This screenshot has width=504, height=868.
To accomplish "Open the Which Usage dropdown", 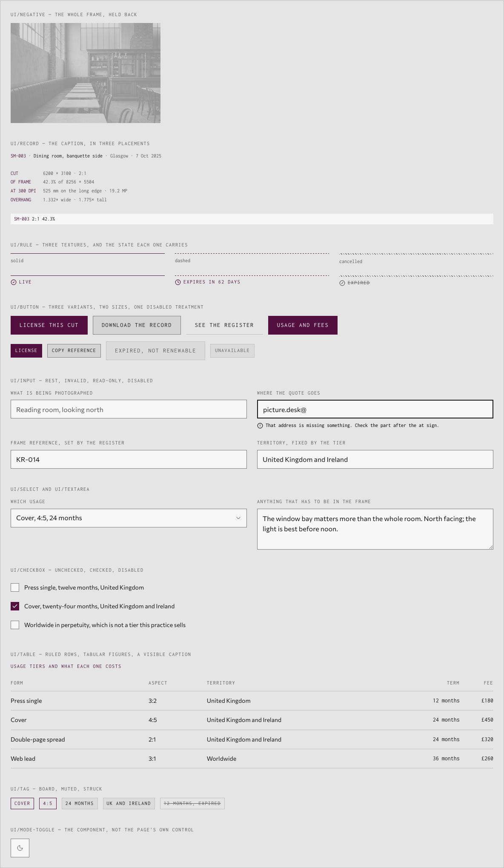I will pos(129,518).
